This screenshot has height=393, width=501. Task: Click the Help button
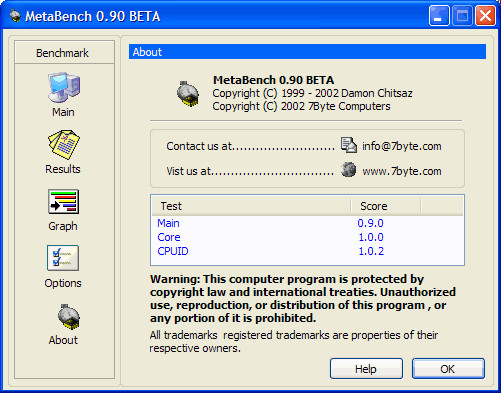(366, 369)
